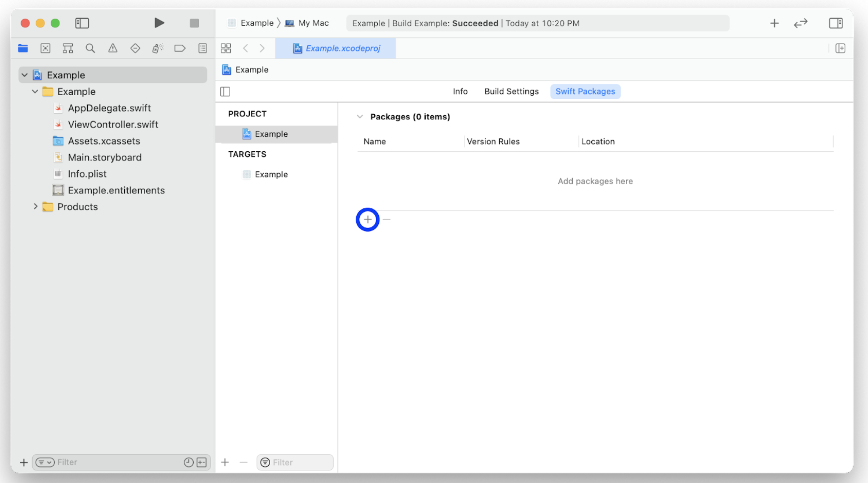Click the remove package minus button
Screen dimensions: 868x483
click(387, 219)
